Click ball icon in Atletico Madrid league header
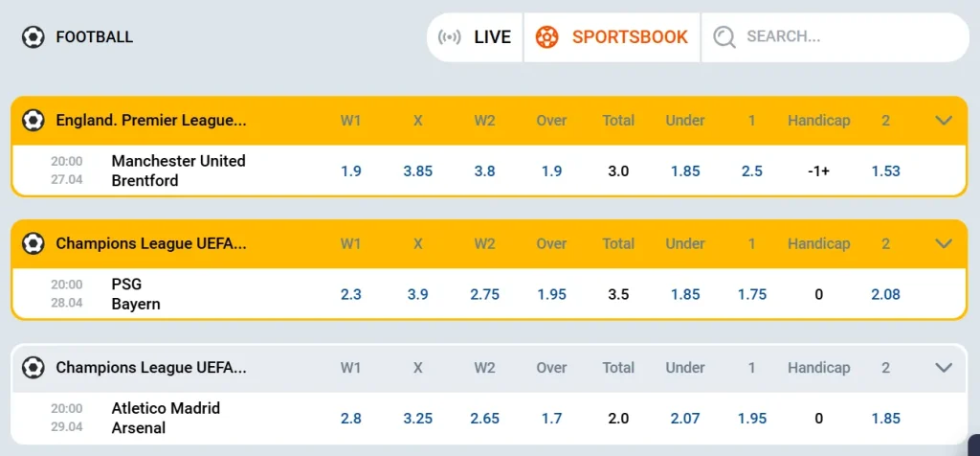Image resolution: width=980 pixels, height=456 pixels. [33, 367]
